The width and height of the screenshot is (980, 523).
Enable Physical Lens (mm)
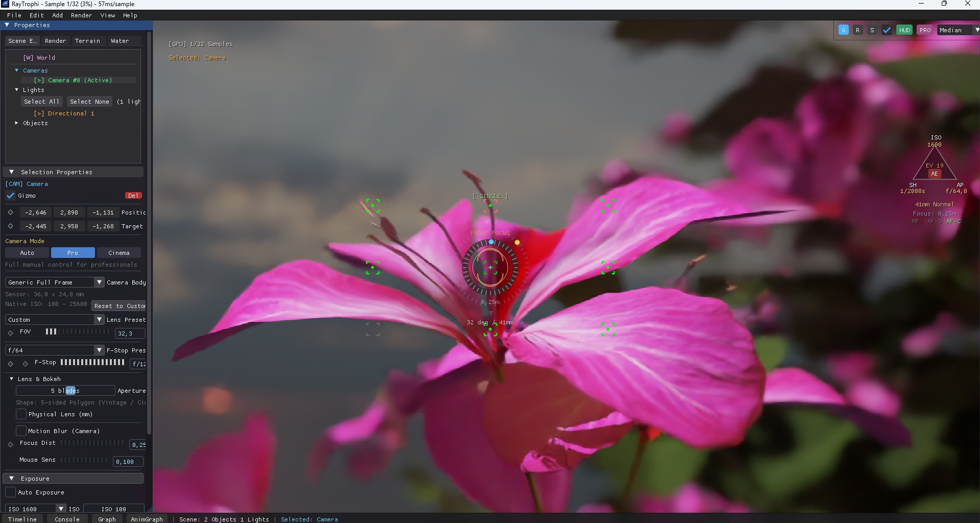(x=21, y=414)
